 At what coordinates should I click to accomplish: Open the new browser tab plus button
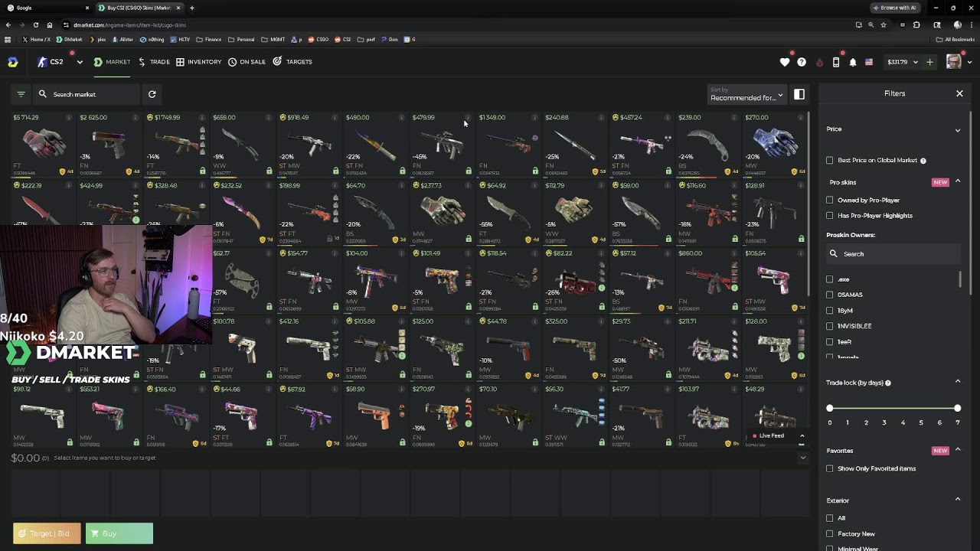pos(191,8)
